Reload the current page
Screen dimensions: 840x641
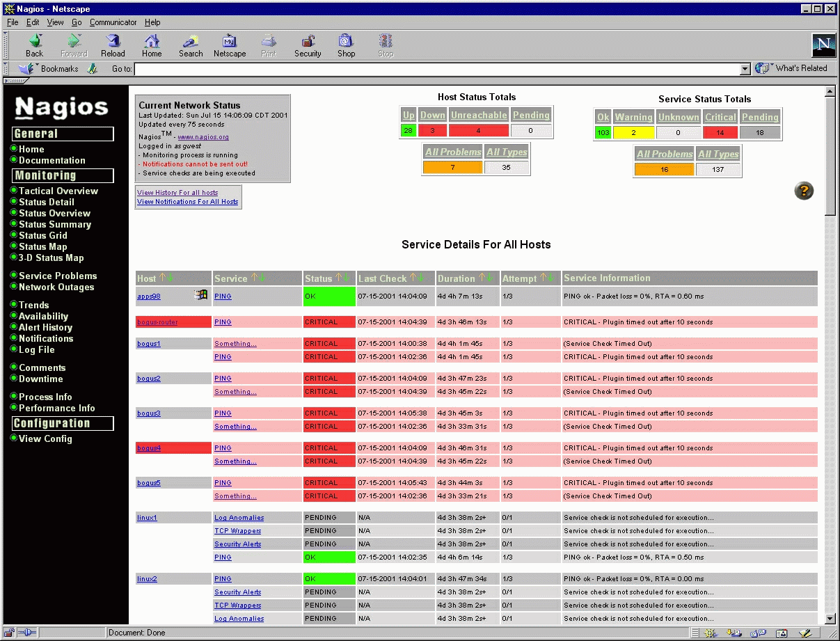(x=113, y=46)
